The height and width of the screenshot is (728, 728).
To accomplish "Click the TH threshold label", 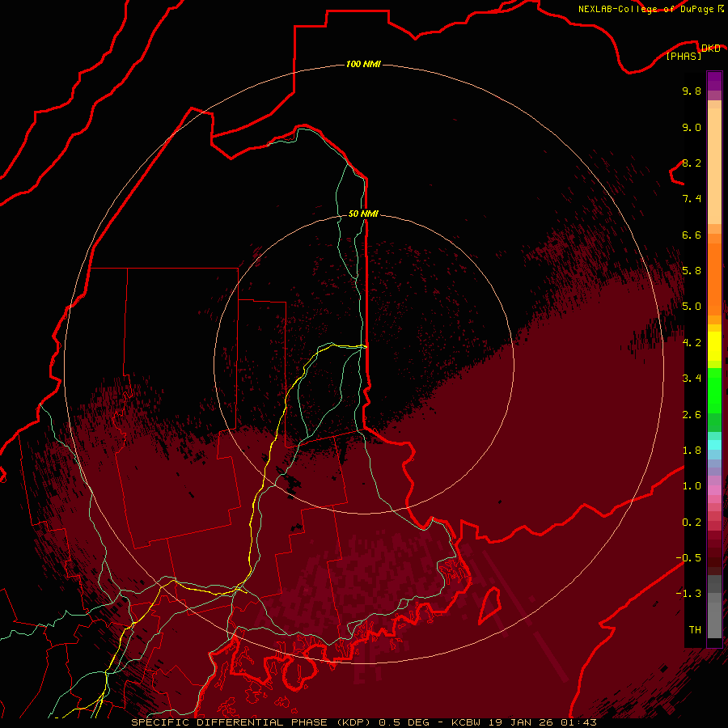I will point(695,630).
